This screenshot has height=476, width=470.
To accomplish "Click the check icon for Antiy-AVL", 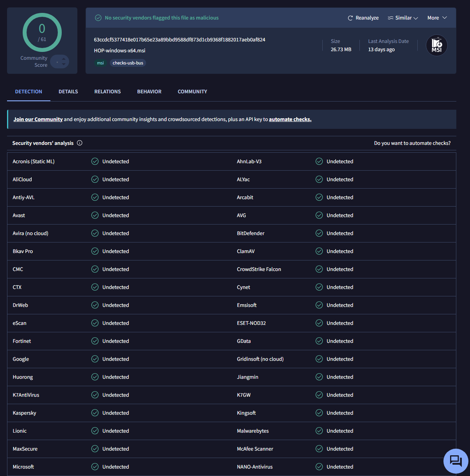I will pyautogui.click(x=95, y=197).
